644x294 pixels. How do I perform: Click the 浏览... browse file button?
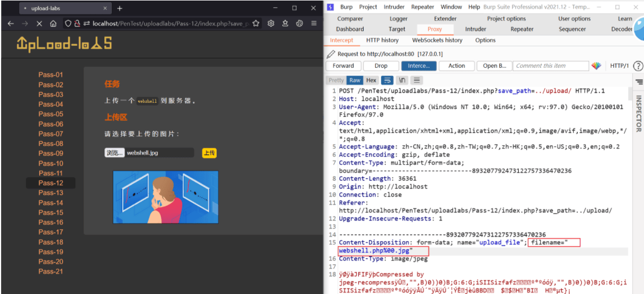[x=115, y=153]
